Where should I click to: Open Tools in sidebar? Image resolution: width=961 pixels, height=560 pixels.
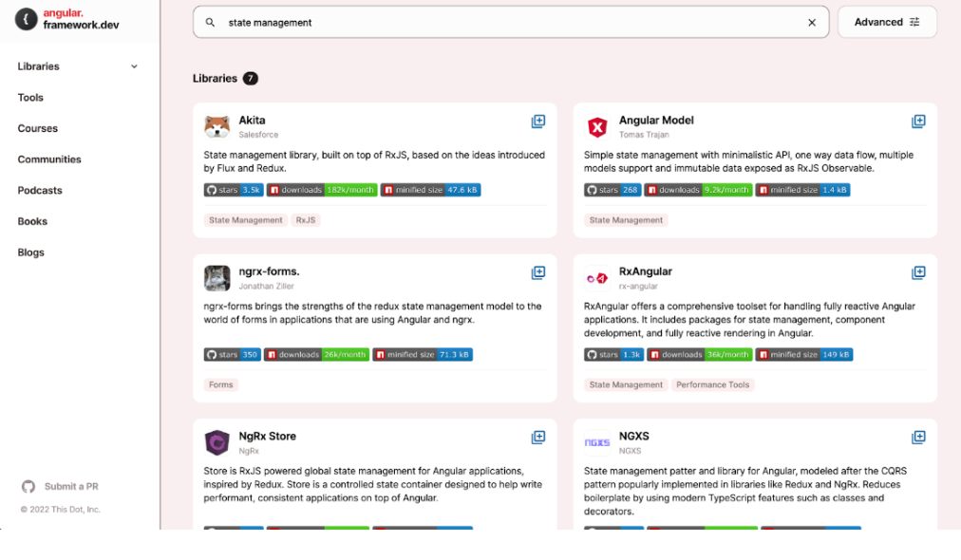tap(30, 98)
